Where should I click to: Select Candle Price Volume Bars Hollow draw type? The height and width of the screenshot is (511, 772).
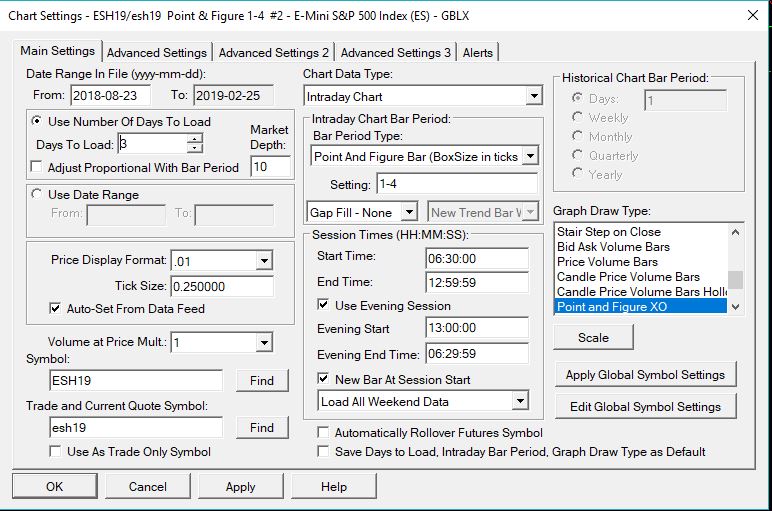[x=641, y=291]
